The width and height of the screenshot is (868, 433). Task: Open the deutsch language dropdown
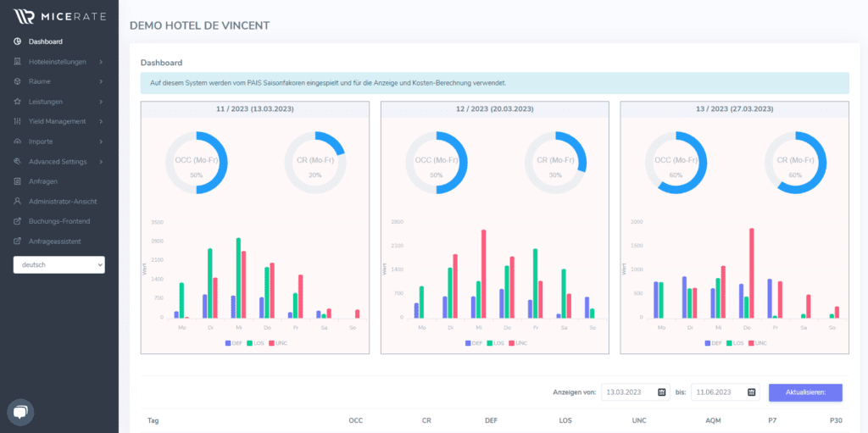click(58, 265)
